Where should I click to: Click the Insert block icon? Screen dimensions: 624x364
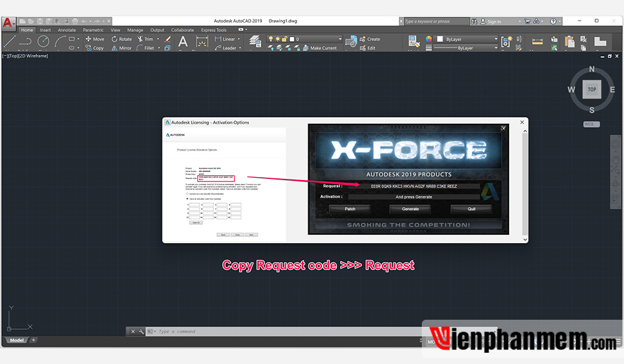tap(351, 41)
